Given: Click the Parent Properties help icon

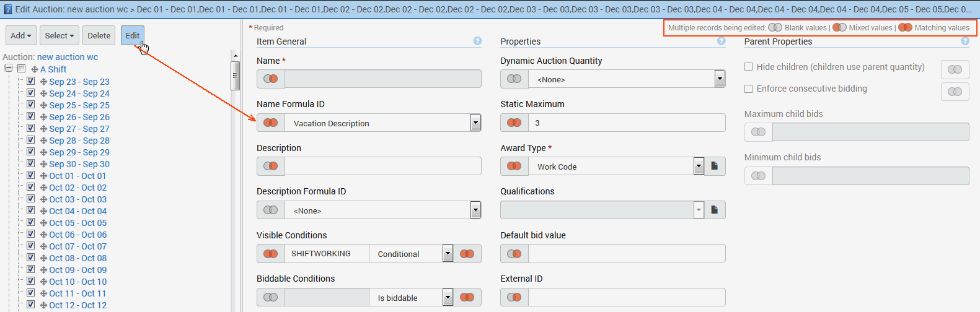Looking at the screenshot, I should click(965, 41).
